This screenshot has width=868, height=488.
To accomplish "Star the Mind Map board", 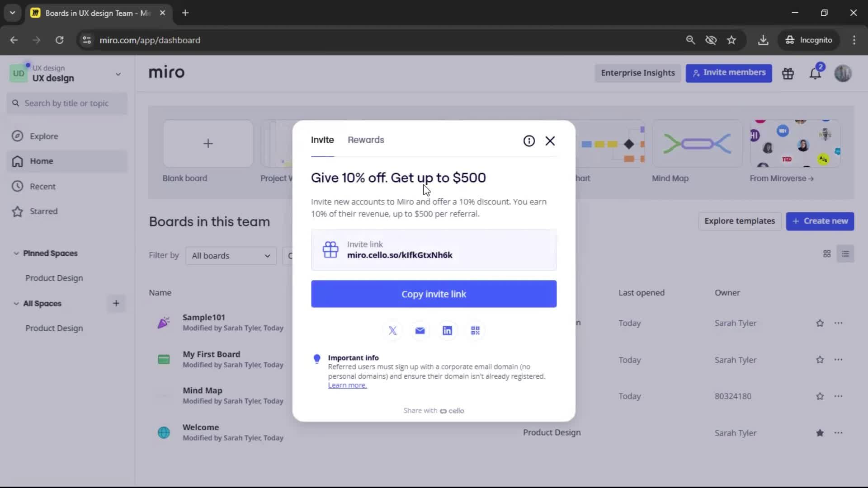I will (x=820, y=396).
